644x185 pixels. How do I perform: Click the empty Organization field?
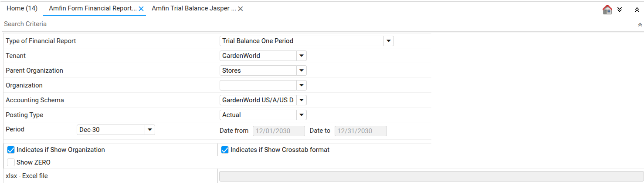coord(258,85)
